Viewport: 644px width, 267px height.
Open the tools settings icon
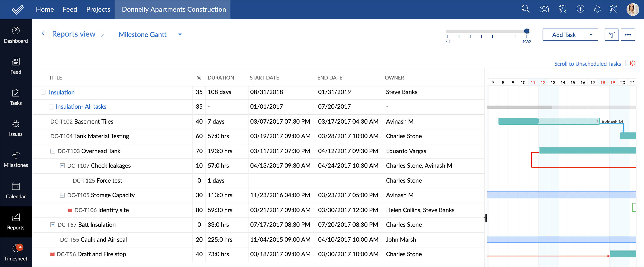613,9
